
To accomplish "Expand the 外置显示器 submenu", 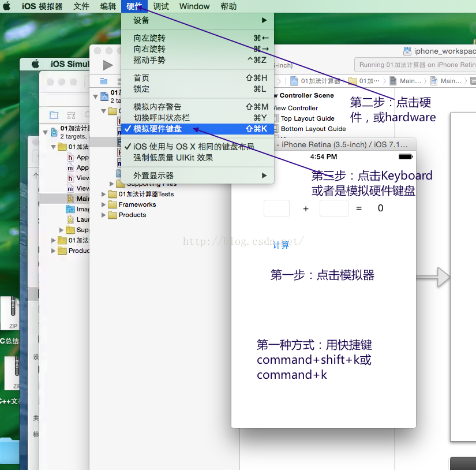I will coord(198,176).
